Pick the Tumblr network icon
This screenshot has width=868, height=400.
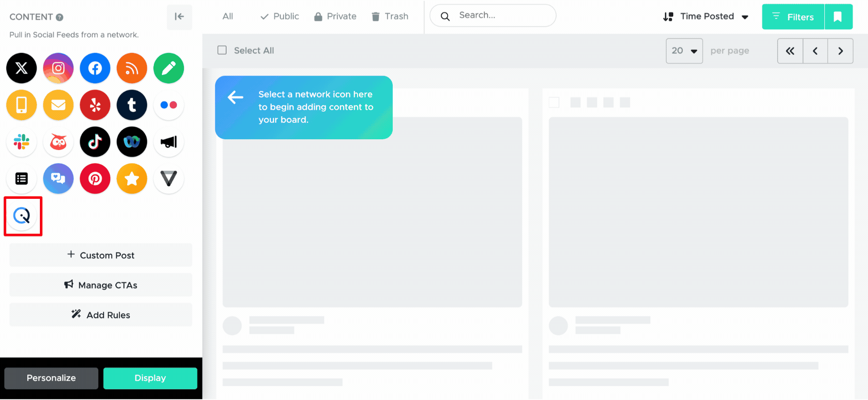(x=132, y=105)
